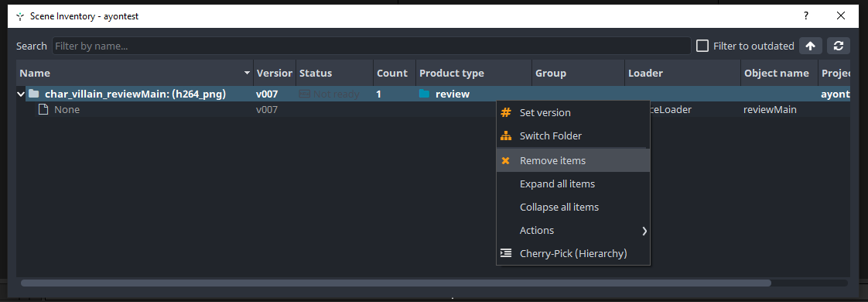
Task: Click the count value 1
Action: (378, 94)
